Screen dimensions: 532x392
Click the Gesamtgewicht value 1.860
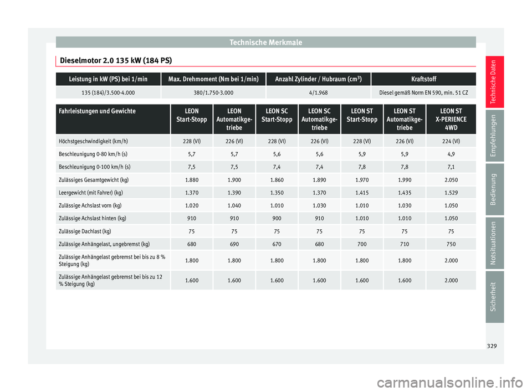(277, 180)
